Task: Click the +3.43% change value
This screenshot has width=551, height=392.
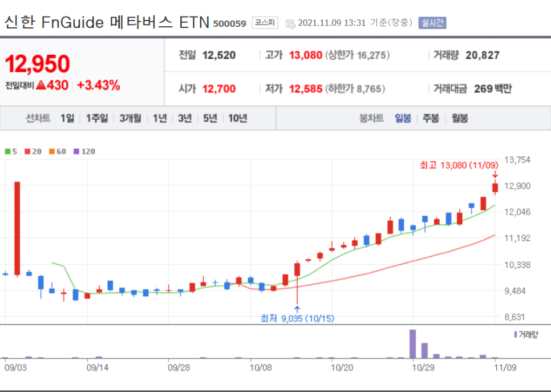Action: coord(98,85)
